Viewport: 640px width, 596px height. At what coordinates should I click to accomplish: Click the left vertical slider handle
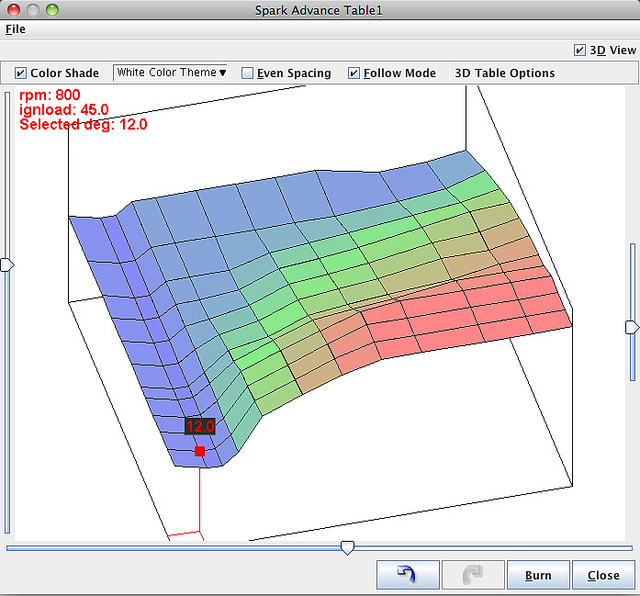pyautogui.click(x=8, y=265)
